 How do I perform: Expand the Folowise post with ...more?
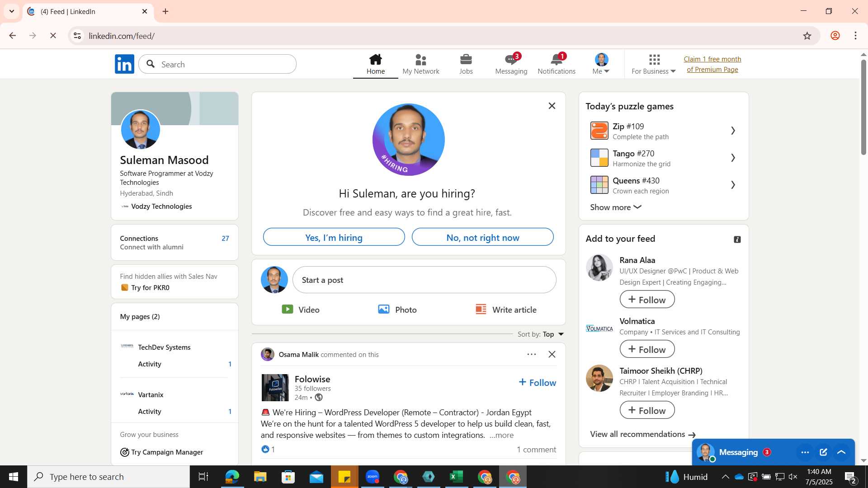[501, 435]
